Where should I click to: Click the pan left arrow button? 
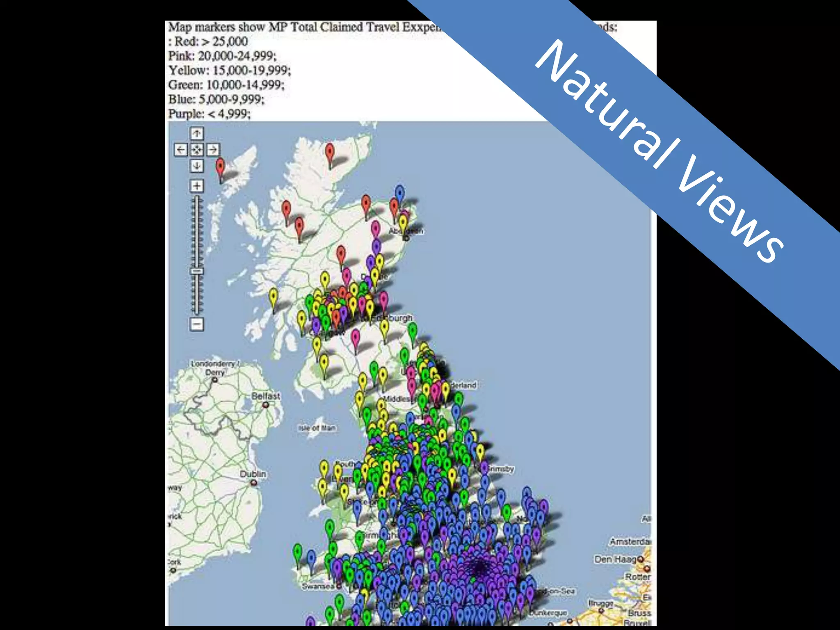pyautogui.click(x=180, y=150)
